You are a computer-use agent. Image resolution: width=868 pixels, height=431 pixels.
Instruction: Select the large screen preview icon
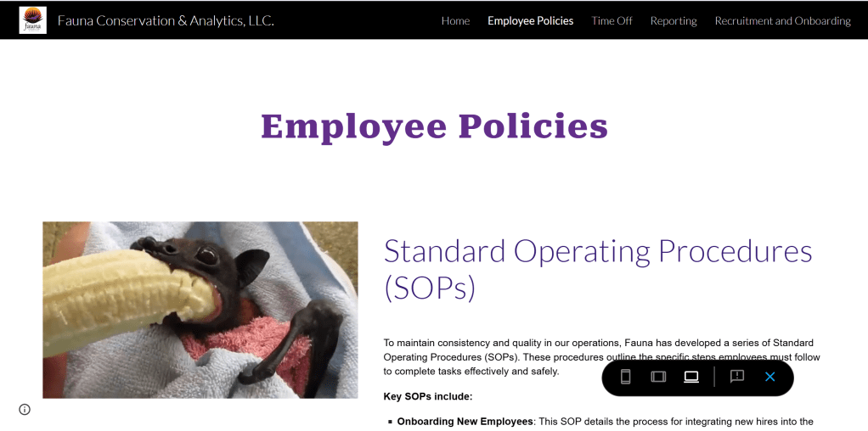[691, 377]
